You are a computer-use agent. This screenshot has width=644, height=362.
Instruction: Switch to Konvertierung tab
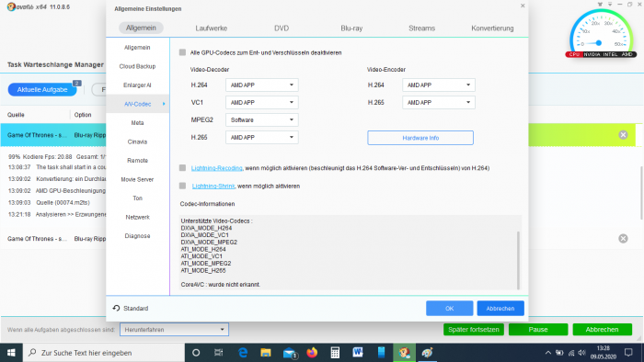point(492,28)
